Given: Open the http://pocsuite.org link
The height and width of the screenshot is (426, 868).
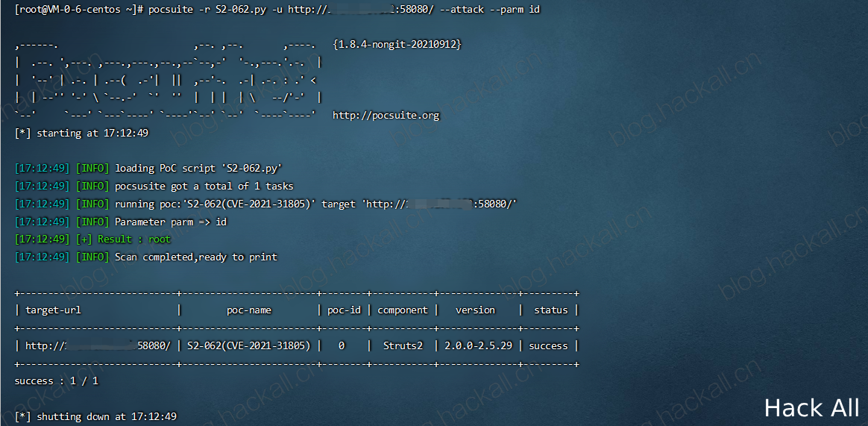Looking at the screenshot, I should click(386, 116).
